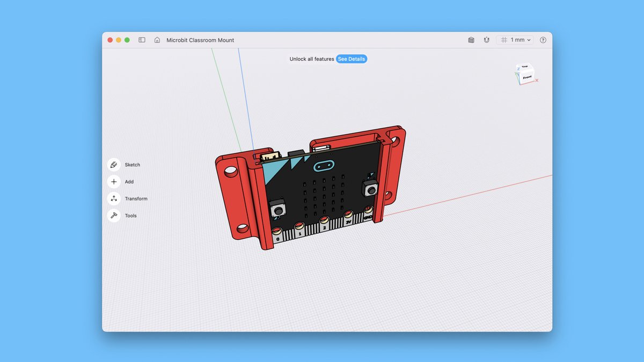
Task: Toggle the magnet snapping icon
Action: (x=486, y=40)
